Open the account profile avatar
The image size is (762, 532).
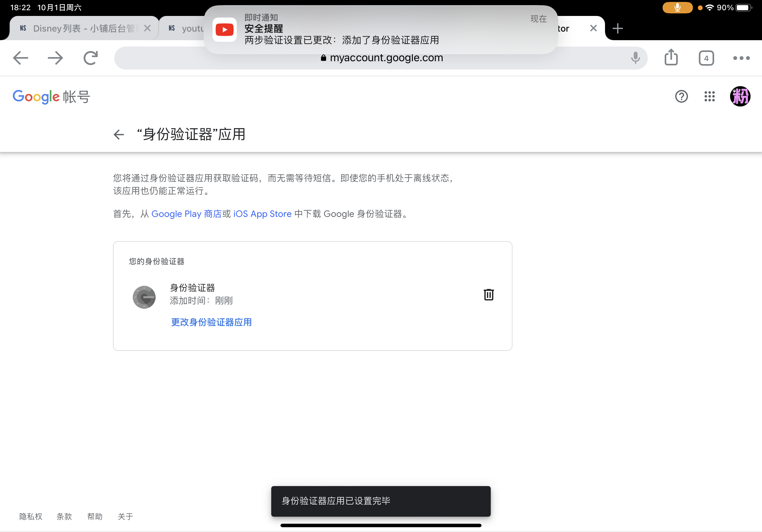(x=740, y=97)
